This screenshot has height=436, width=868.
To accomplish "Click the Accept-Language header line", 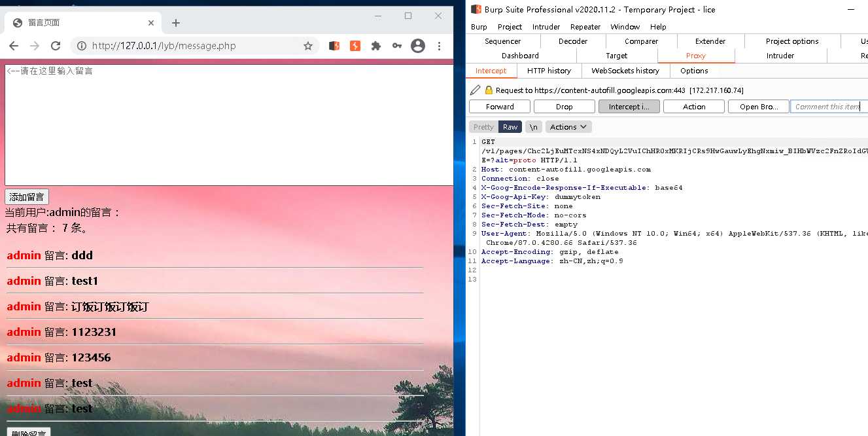I will pyautogui.click(x=552, y=261).
